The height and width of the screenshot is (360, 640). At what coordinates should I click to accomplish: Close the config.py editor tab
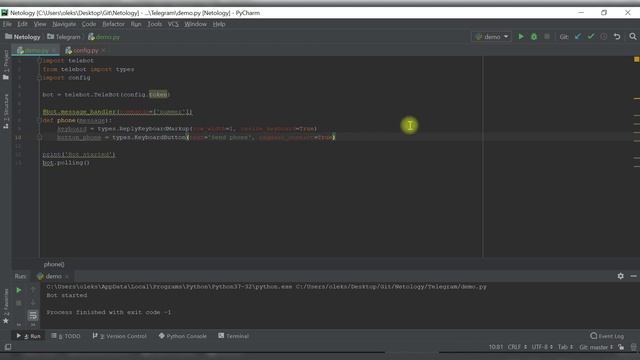click(x=103, y=50)
